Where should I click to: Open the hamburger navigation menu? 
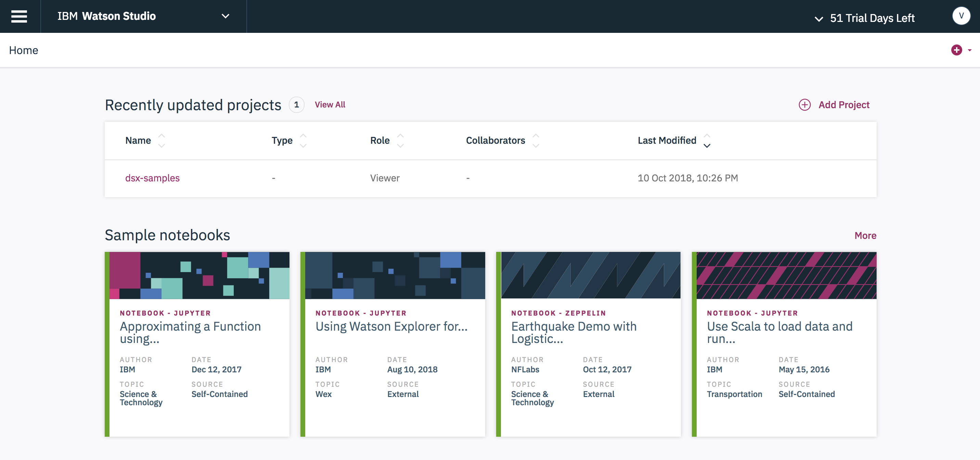pyautogui.click(x=19, y=16)
